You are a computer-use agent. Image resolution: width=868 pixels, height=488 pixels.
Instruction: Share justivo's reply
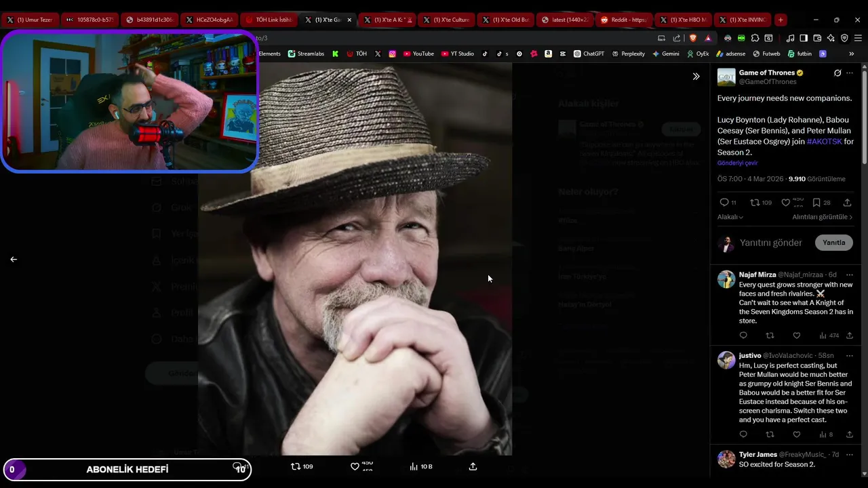(849, 434)
